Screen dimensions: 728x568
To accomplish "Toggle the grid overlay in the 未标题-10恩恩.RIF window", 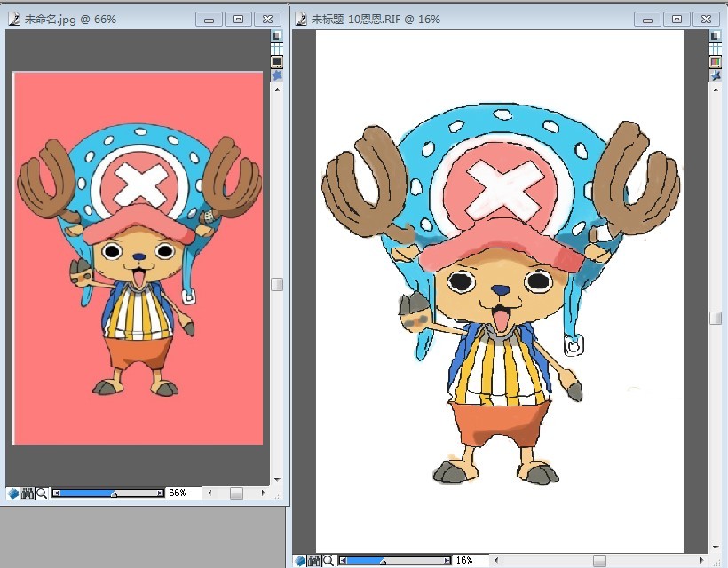I will [x=715, y=48].
